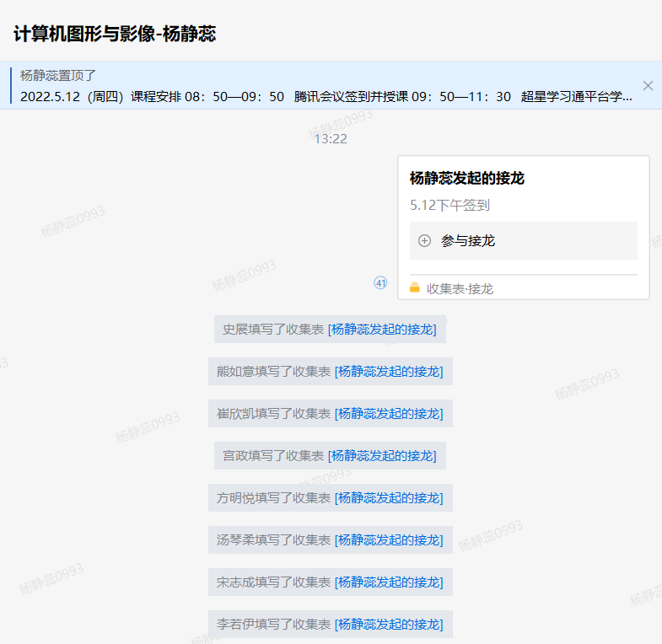Open the 接龙 link in 史展's message
Image resolution: width=662 pixels, height=644 pixels.
[x=382, y=330]
